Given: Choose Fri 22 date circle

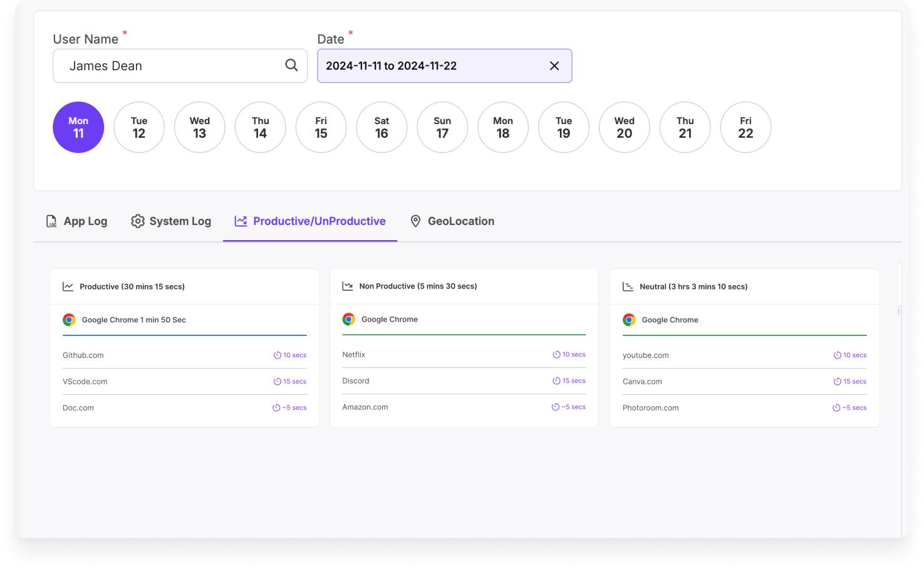Looking at the screenshot, I should coord(745,127).
